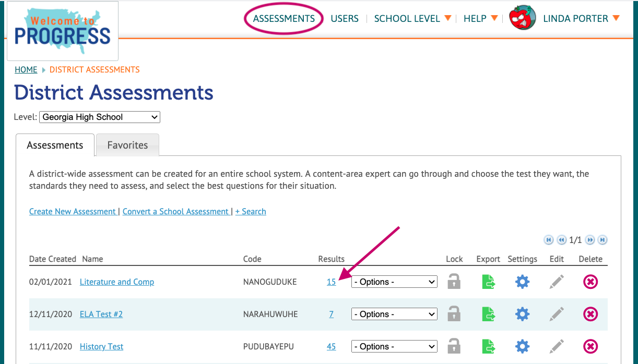Export the History Test assessment
The height and width of the screenshot is (364, 638).
click(488, 346)
